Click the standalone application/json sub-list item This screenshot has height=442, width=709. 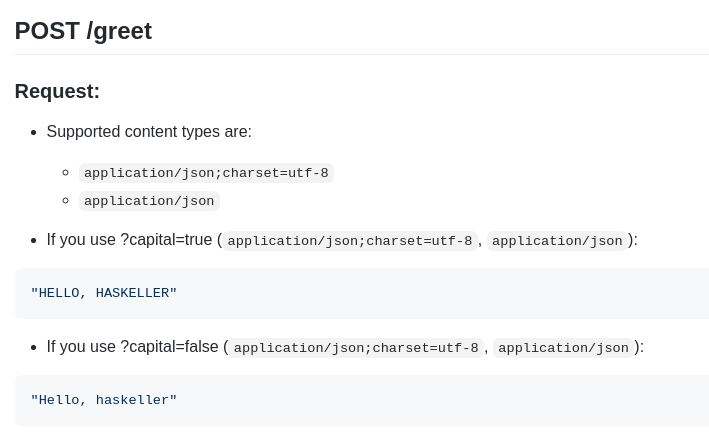(149, 201)
